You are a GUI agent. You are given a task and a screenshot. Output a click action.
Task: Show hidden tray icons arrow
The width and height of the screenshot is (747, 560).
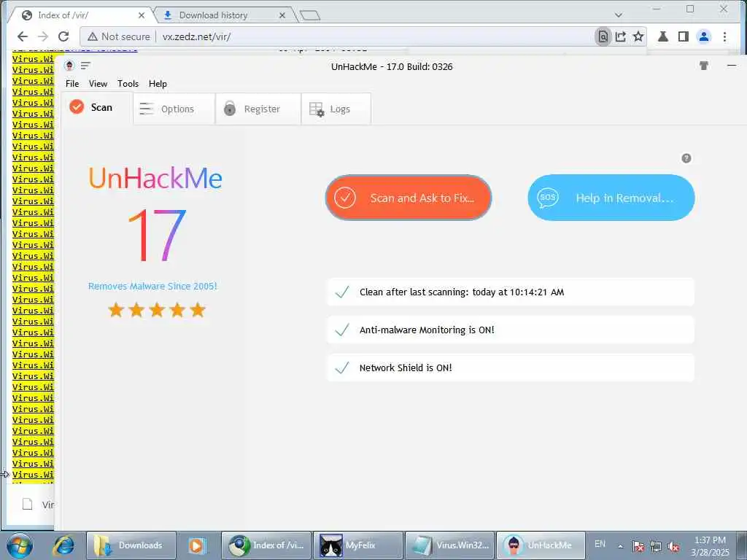[621, 546]
